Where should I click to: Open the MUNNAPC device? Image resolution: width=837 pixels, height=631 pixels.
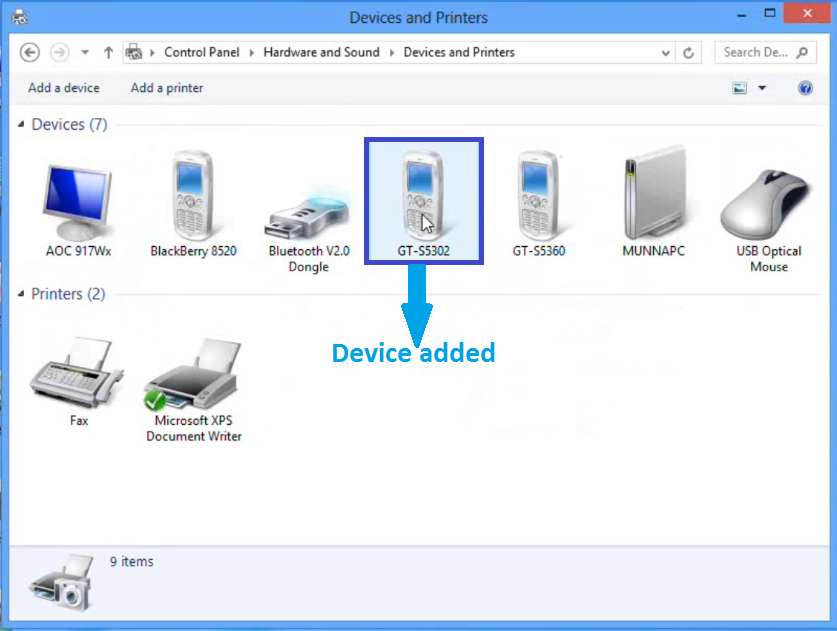654,195
